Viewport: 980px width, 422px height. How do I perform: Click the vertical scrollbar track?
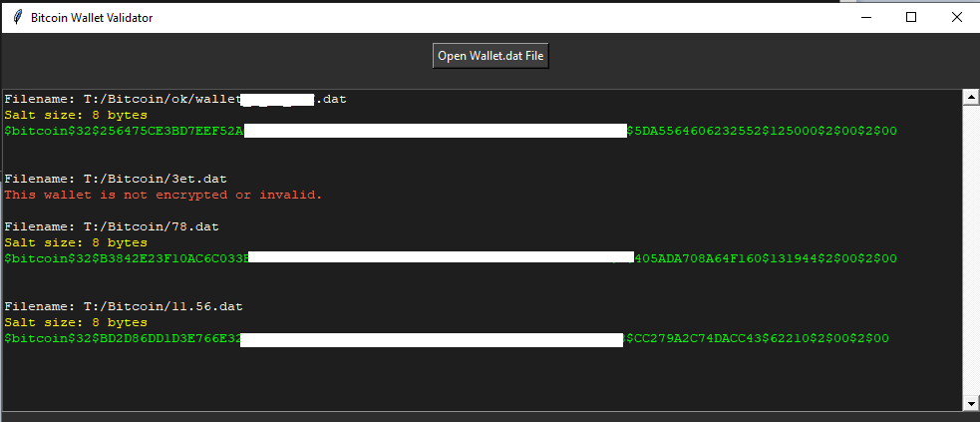point(969,249)
